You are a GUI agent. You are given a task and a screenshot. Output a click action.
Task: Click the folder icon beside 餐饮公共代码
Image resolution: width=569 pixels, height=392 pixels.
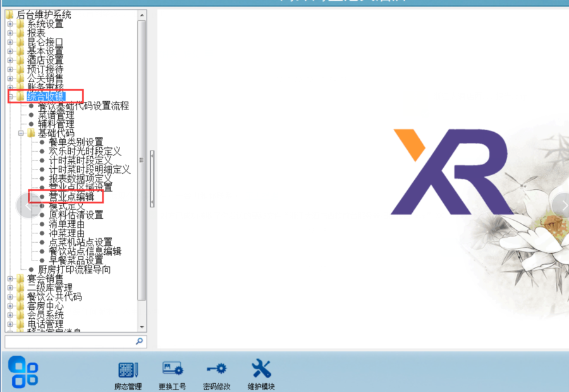[x=21, y=297]
